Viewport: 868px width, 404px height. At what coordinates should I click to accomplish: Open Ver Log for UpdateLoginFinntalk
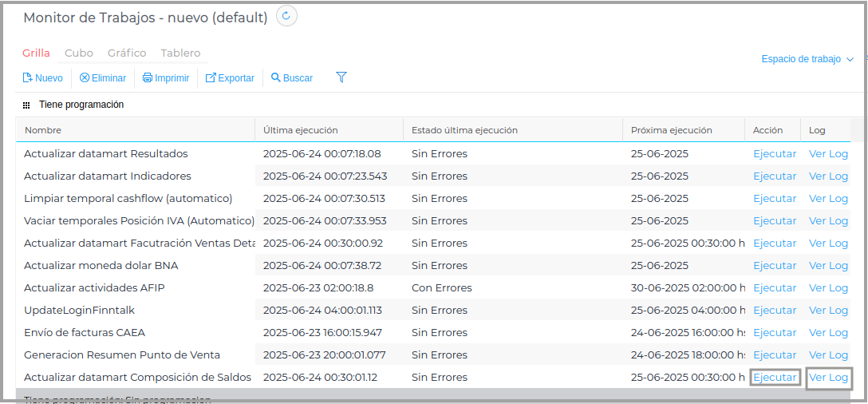828,311
